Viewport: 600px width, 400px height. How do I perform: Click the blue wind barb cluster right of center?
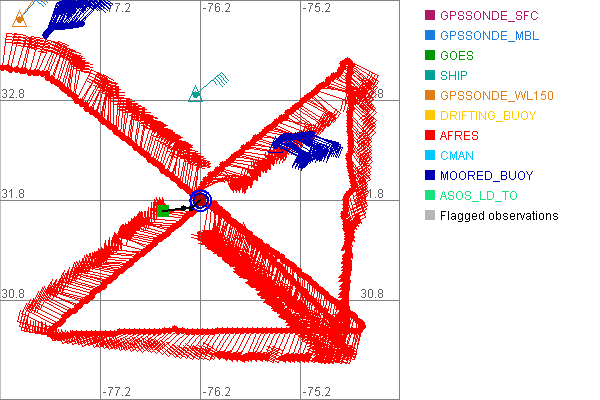pos(308,148)
